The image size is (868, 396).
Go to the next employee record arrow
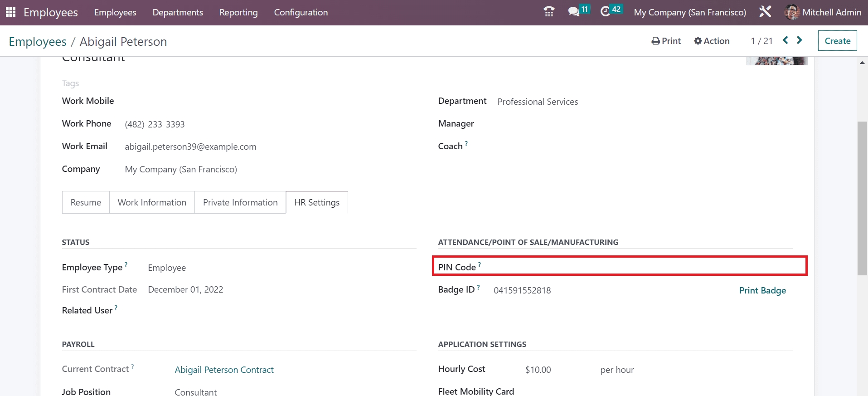point(800,40)
